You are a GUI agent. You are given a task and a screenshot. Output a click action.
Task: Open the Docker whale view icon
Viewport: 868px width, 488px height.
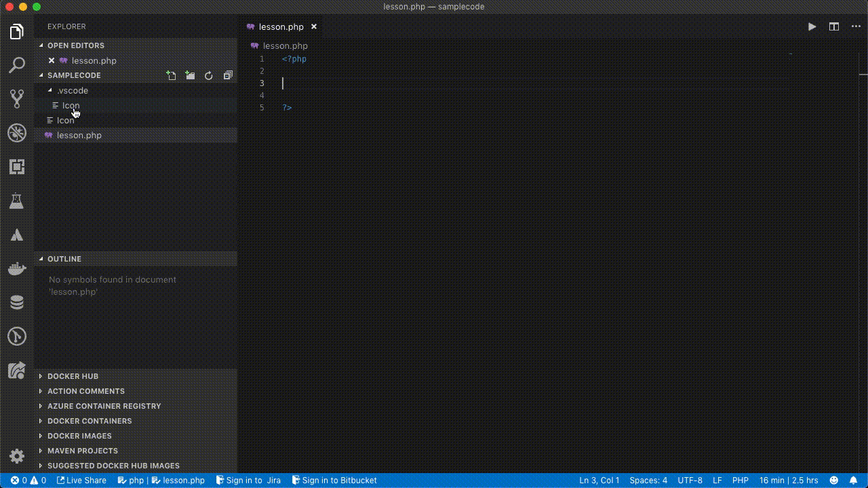pos(17,269)
